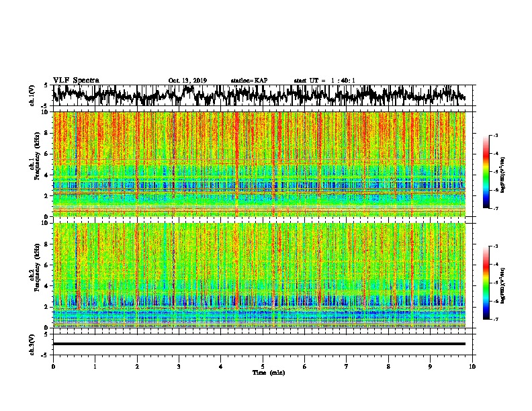Click time axis tick label 3
The width and height of the screenshot is (532, 411).
tap(179, 367)
